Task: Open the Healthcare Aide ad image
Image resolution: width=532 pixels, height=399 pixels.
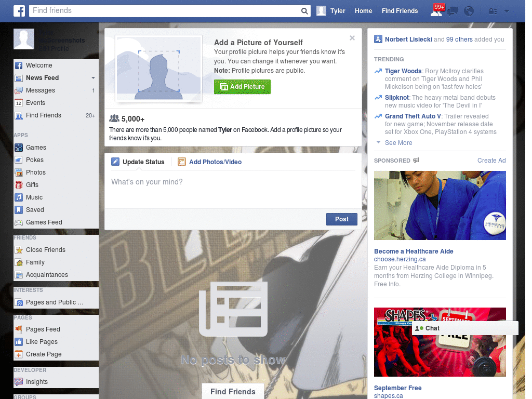Action: pos(440,206)
